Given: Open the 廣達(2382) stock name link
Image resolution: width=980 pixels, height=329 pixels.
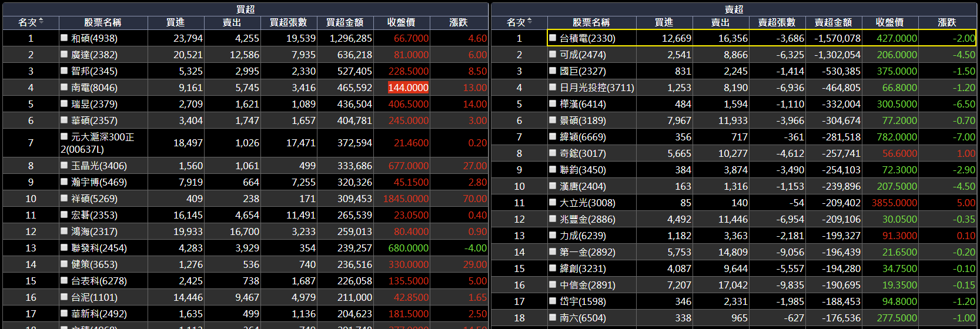Looking at the screenshot, I should coord(94,55).
